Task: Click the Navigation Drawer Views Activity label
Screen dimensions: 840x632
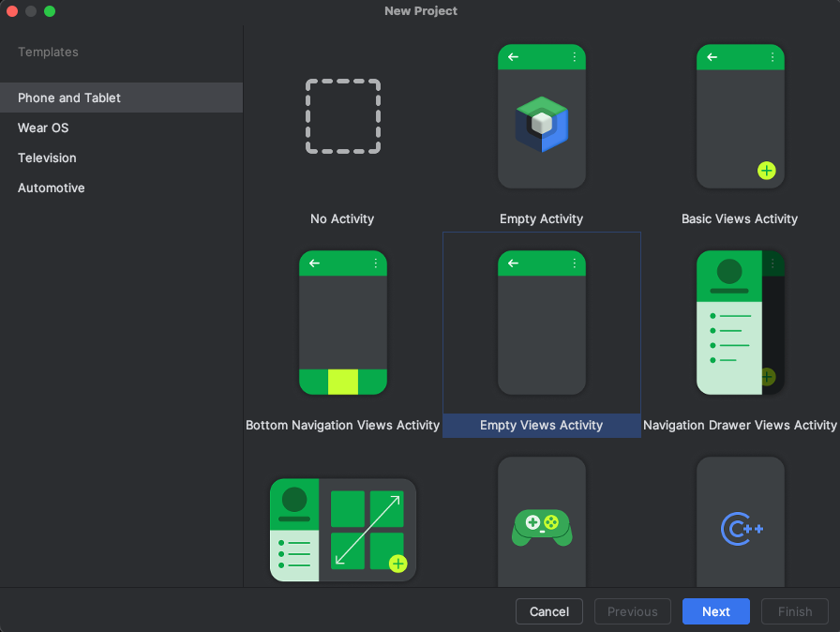Action: [x=740, y=425]
